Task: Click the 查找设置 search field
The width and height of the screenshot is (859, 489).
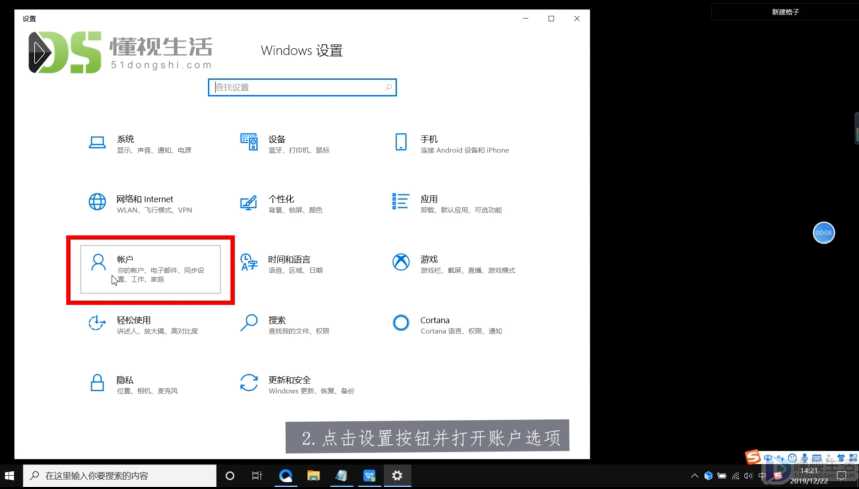Action: (302, 87)
